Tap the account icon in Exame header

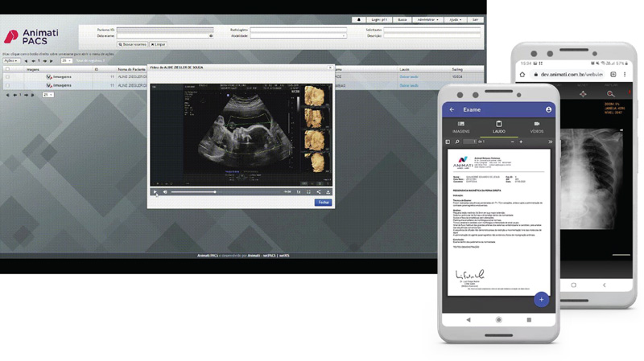click(x=548, y=109)
